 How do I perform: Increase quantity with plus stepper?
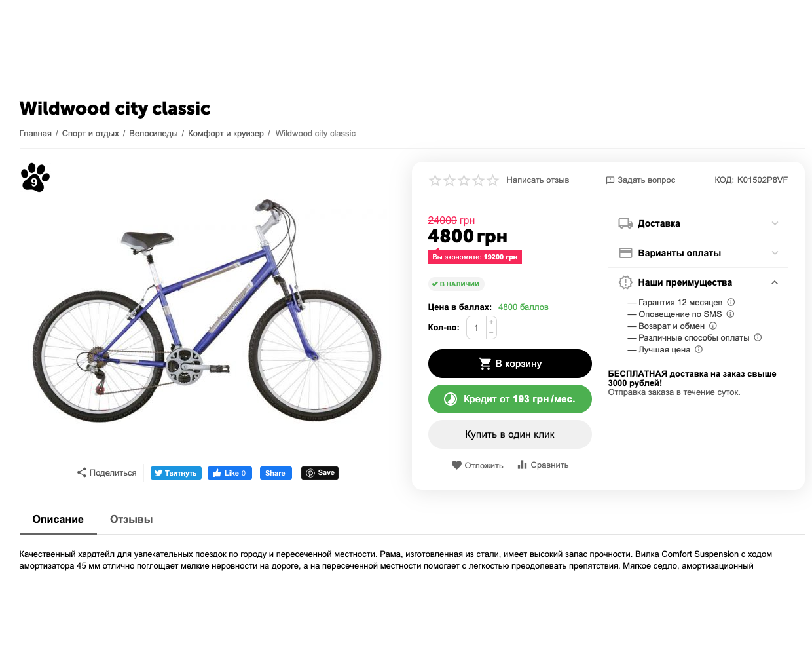tap(491, 322)
